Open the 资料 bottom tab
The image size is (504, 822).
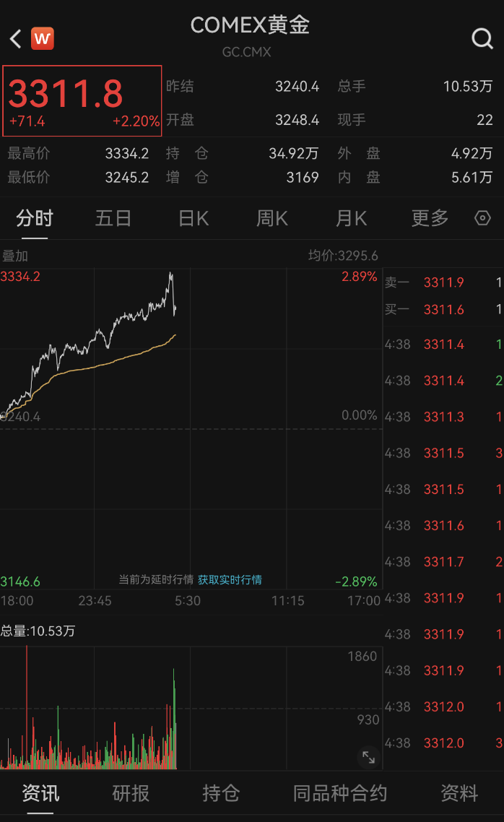459,793
